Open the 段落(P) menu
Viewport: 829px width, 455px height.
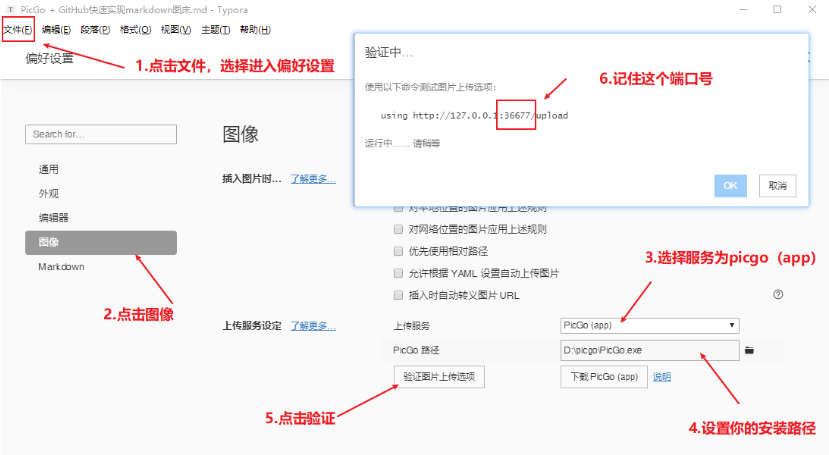[x=95, y=30]
